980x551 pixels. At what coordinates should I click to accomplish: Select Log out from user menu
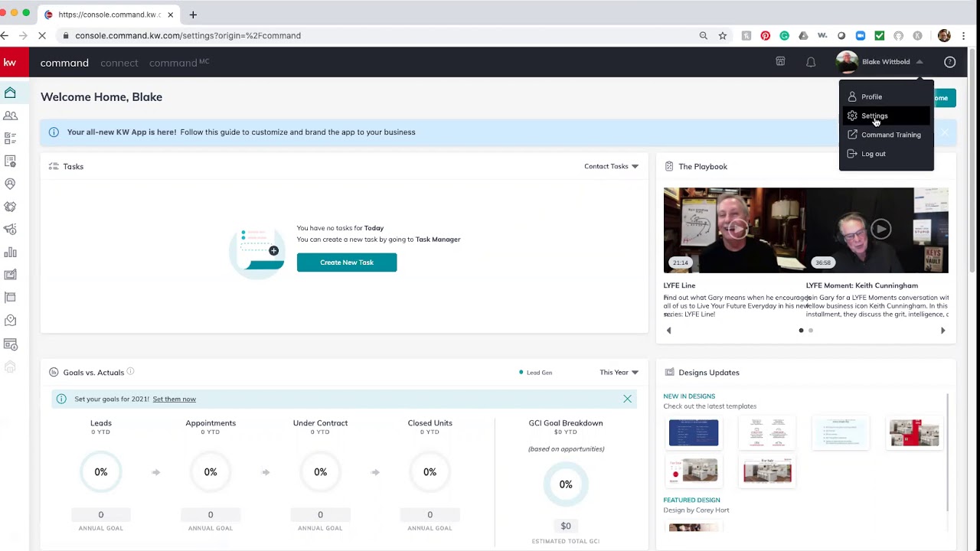pyautogui.click(x=887, y=154)
